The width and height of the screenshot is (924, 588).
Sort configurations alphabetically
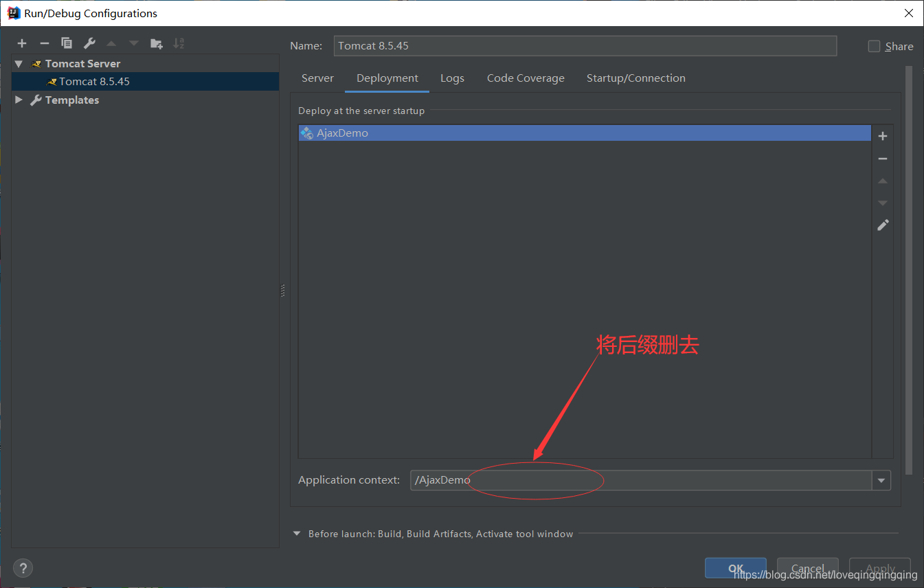pos(179,43)
